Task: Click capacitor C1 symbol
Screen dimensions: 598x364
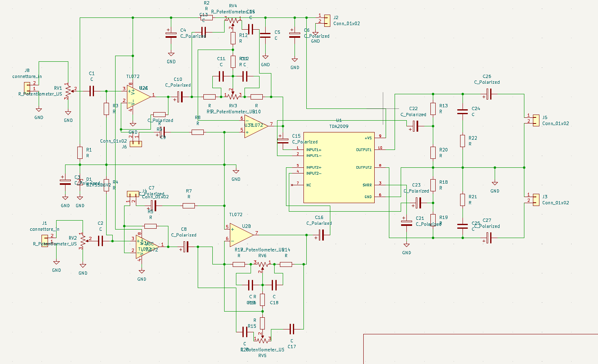Action: click(x=92, y=91)
